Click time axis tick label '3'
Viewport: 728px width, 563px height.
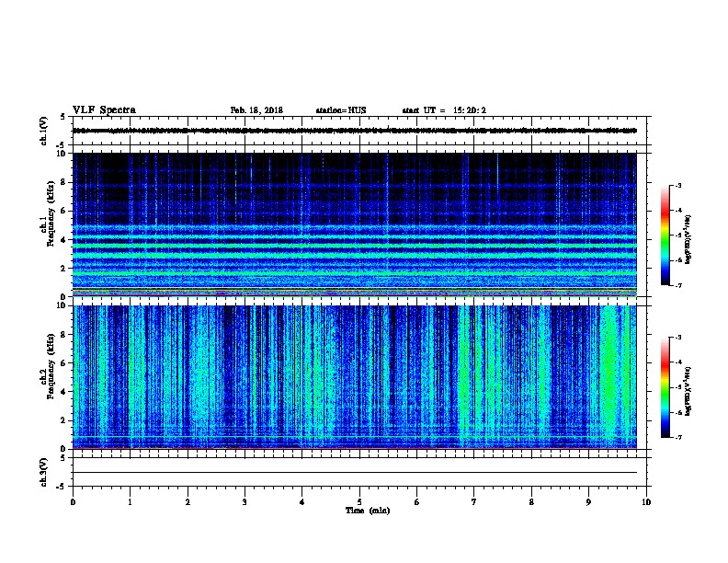click(x=245, y=502)
